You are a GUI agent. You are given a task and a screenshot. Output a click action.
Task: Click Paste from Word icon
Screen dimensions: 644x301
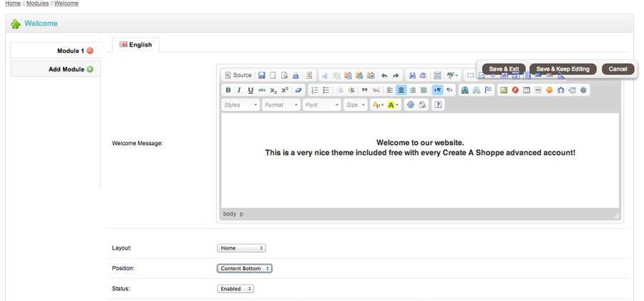pyautogui.click(x=371, y=76)
